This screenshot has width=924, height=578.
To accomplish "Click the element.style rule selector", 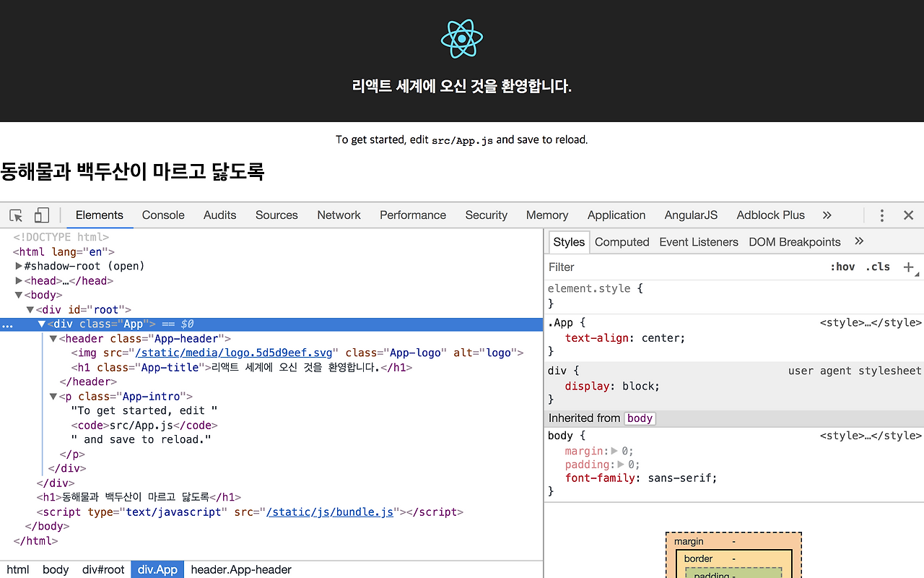I will click(x=589, y=288).
